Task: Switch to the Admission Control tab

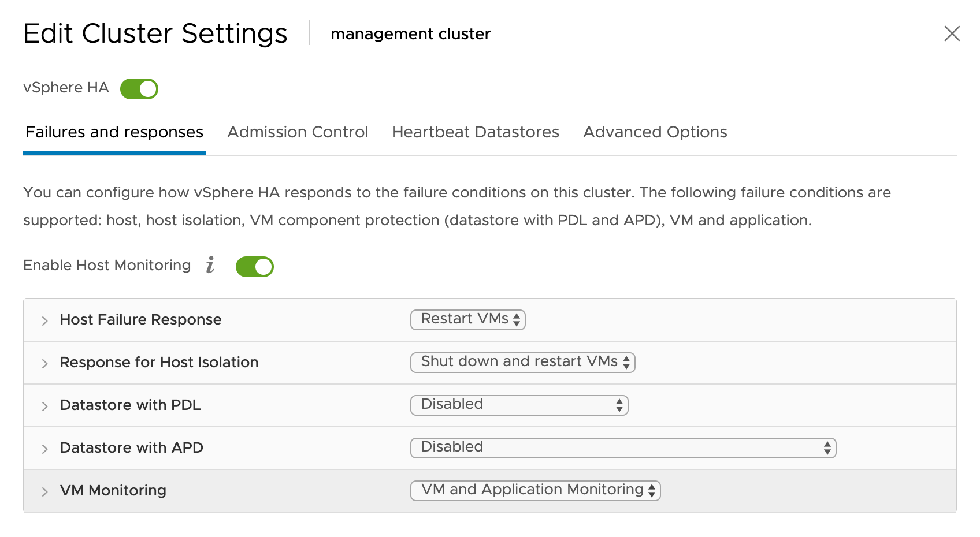Action: (x=298, y=132)
